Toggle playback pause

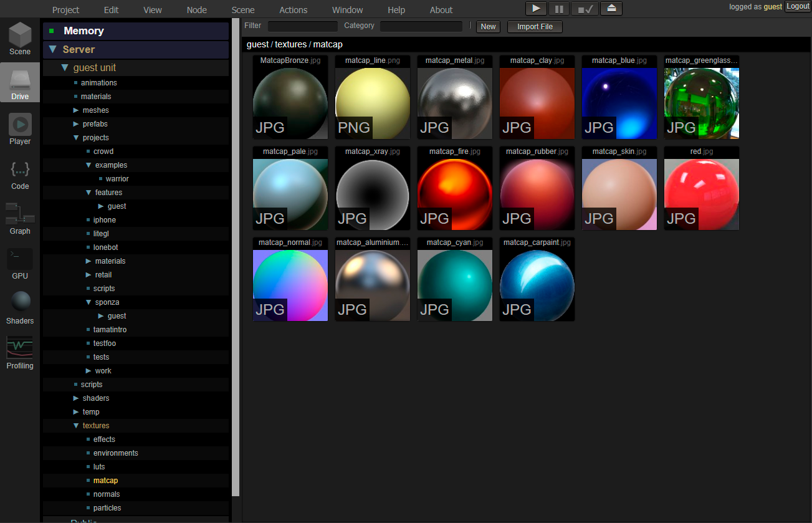pyautogui.click(x=559, y=8)
